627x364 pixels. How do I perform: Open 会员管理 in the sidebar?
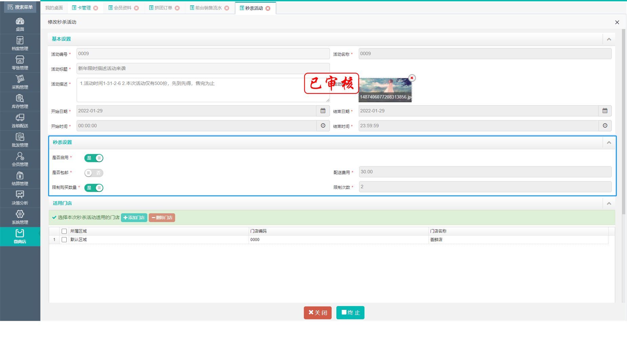click(20, 159)
